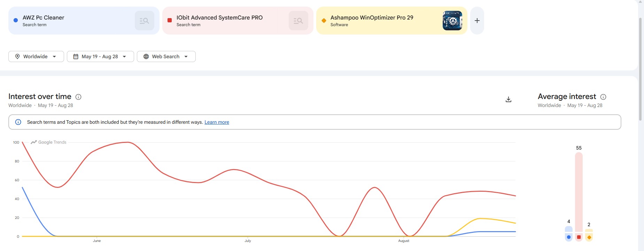Image resolution: width=644 pixels, height=251 pixels.
Task: Click the Worldwide dropdown caret arrow
Action: pyautogui.click(x=54, y=56)
